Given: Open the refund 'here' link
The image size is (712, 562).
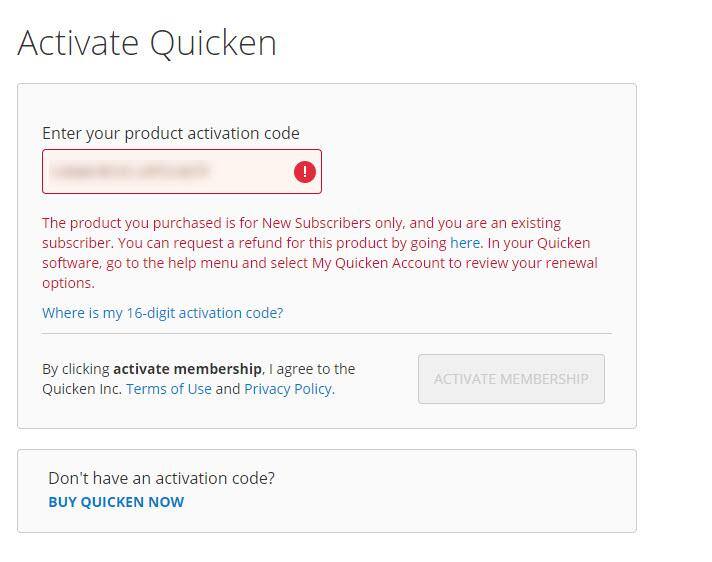Looking at the screenshot, I should click(x=465, y=243).
